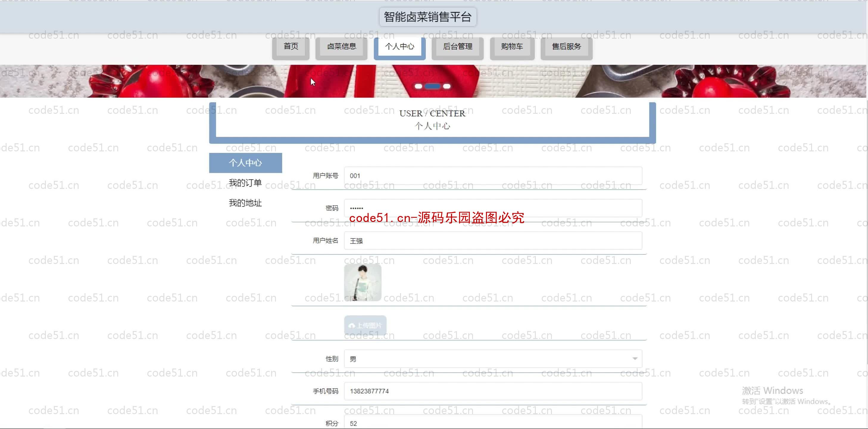The width and height of the screenshot is (868, 429).
Task: Click the 个人中心 sidebar panel icon
Action: [245, 162]
